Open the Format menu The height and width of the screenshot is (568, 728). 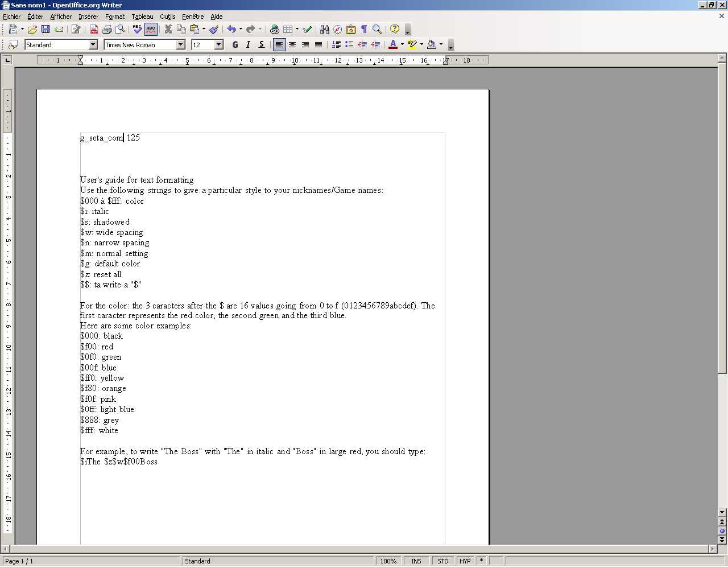[x=115, y=17]
